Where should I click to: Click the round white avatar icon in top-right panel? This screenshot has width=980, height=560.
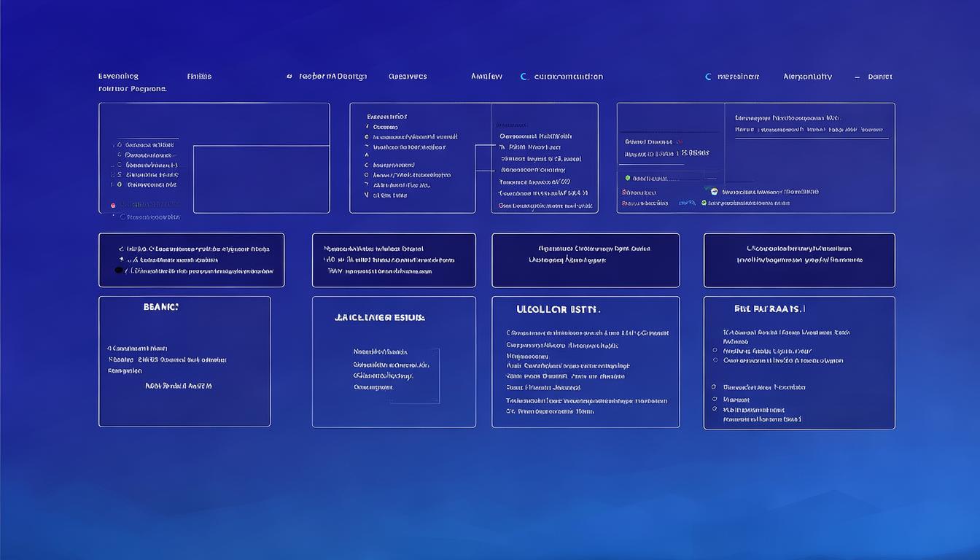(714, 192)
